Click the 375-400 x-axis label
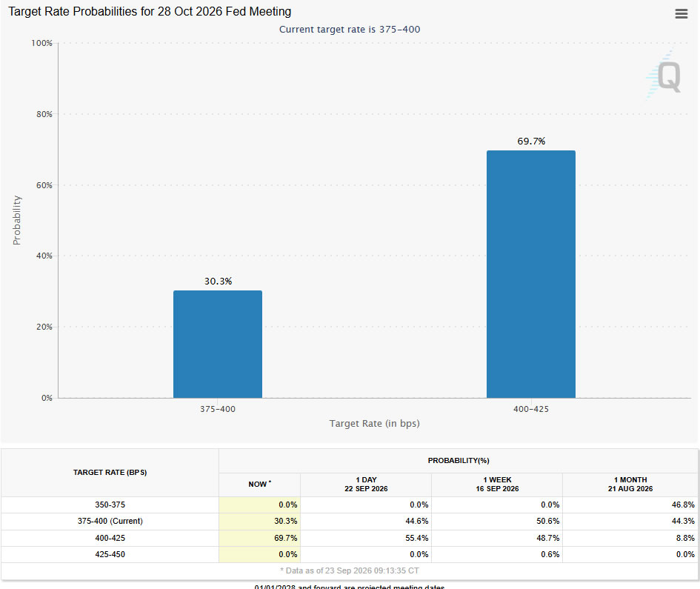Viewport: 700px width, 589px height. coord(218,409)
